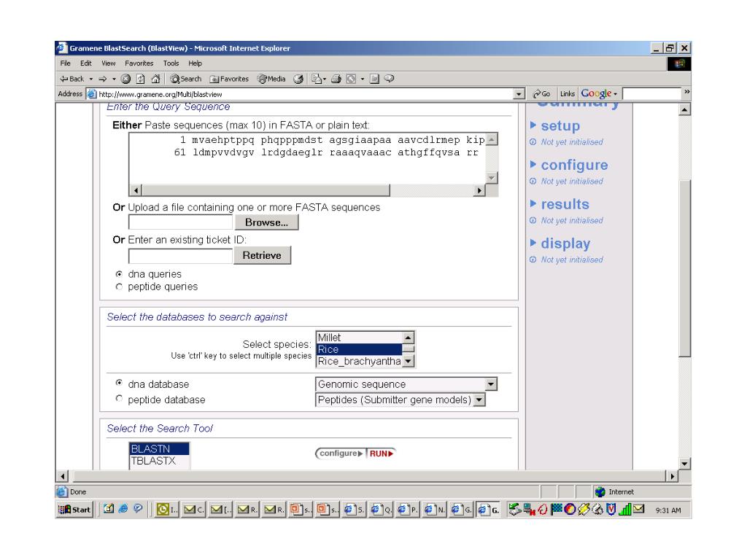Viewport: 747px width, 560px height.
Task: Open the History toolbar icon
Action: [x=298, y=79]
